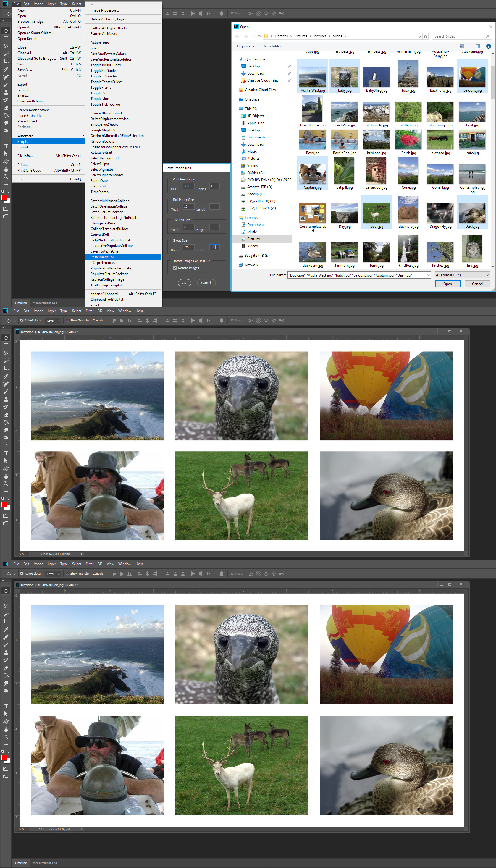Open view options arrow in Open dialog
Image resolution: width=496 pixels, height=868 pixels.
coord(468,46)
